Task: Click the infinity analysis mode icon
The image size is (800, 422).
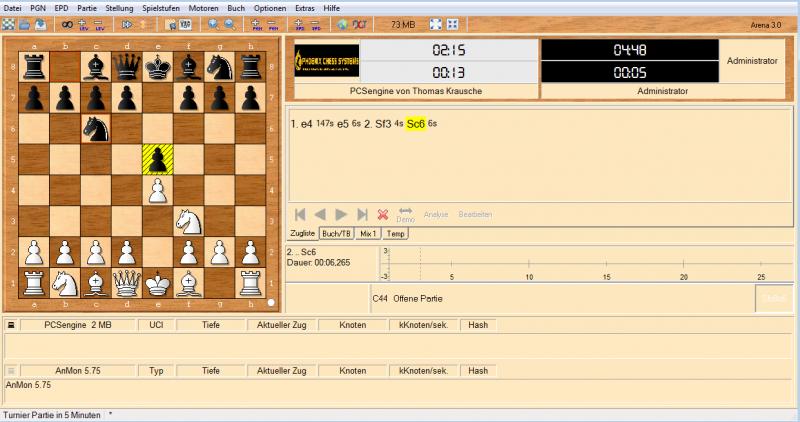Action: pos(67,23)
